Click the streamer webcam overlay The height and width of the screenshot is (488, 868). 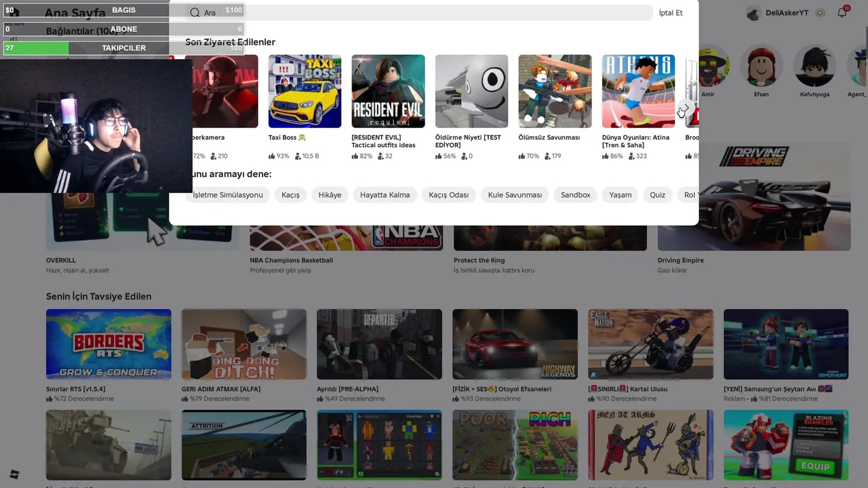point(96,126)
